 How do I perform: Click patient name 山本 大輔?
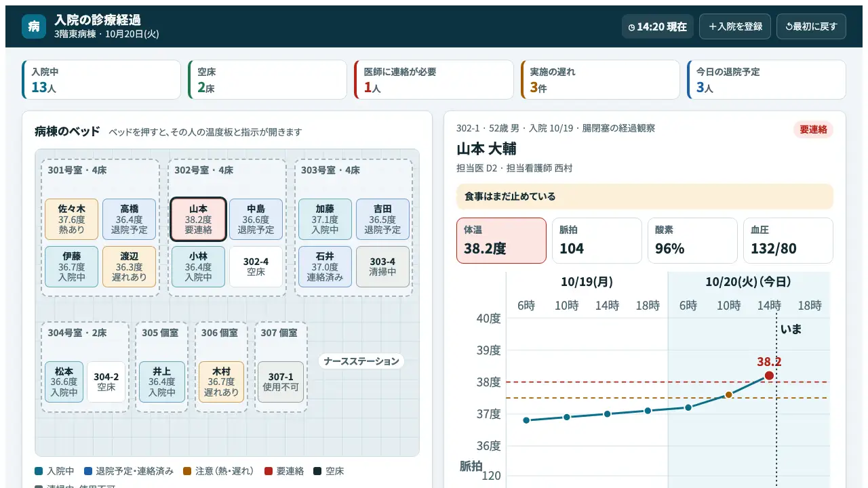click(x=486, y=148)
